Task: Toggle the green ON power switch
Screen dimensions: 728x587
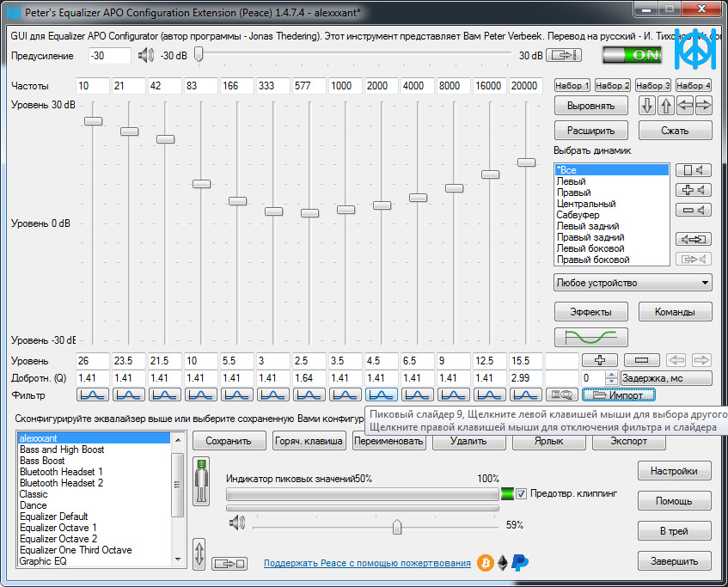Action: click(x=631, y=55)
